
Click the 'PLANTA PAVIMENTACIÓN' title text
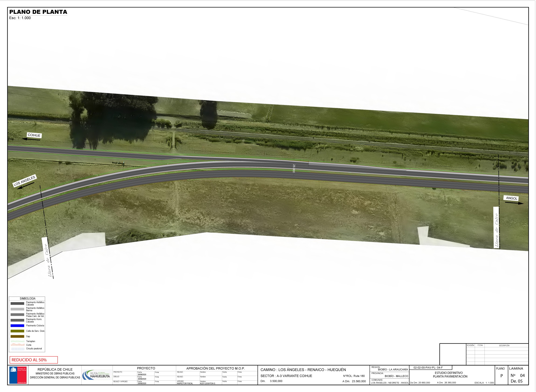click(450, 377)
